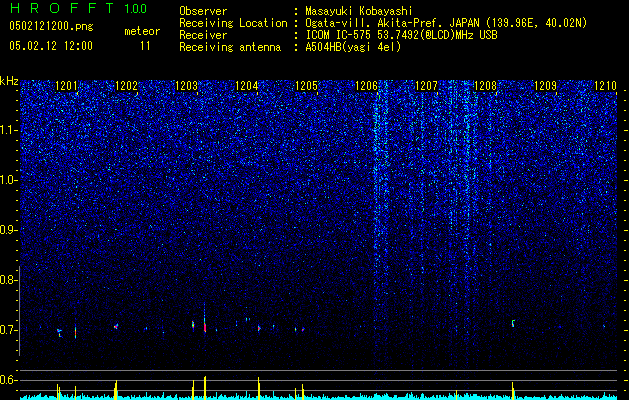Click the 'Receiver' field label
Image resolution: width=629 pixels, height=400 pixels.
(x=203, y=35)
